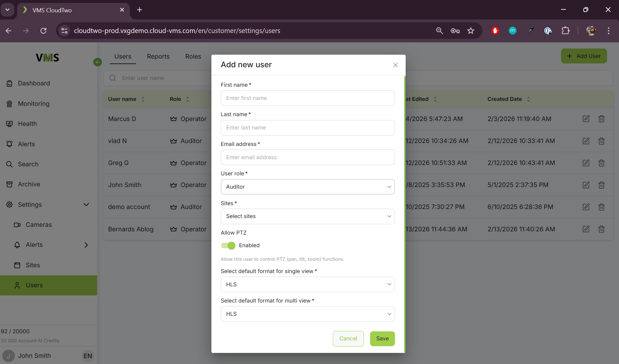Close the Add new user dialog

click(395, 65)
